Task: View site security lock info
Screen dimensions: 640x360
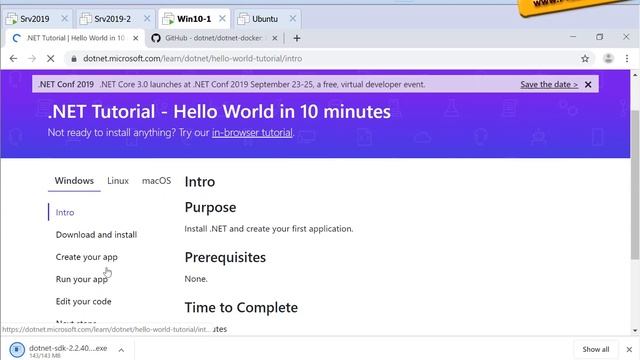Action: [74, 59]
